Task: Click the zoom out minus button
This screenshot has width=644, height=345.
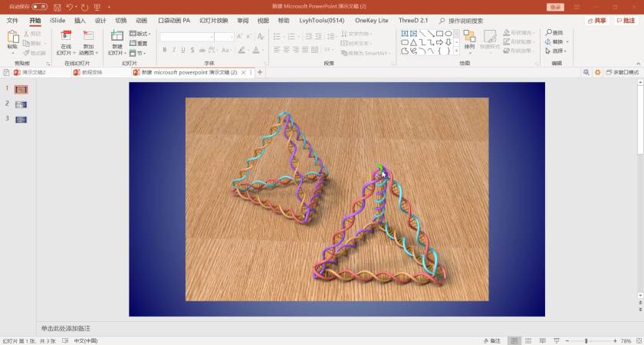Action: click(x=567, y=341)
